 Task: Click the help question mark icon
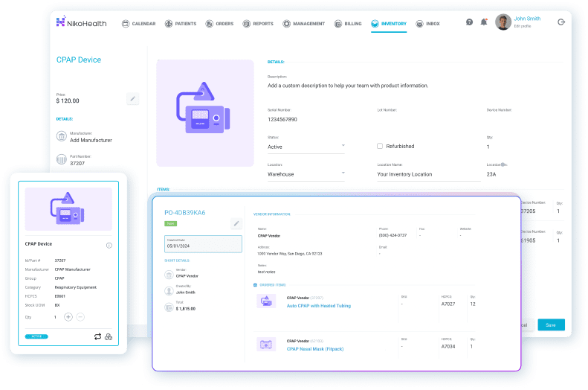[470, 22]
